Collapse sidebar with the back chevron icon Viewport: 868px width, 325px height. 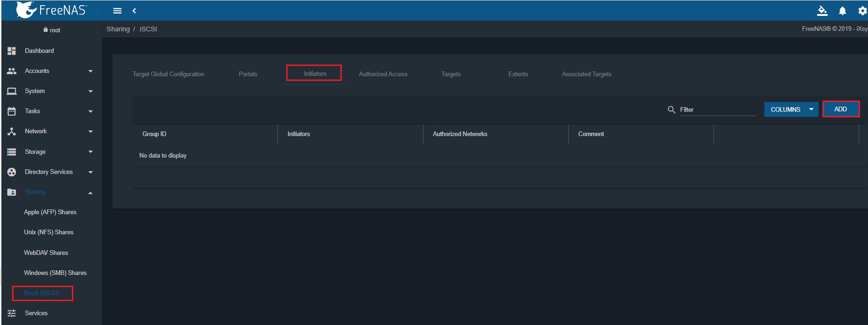click(134, 11)
